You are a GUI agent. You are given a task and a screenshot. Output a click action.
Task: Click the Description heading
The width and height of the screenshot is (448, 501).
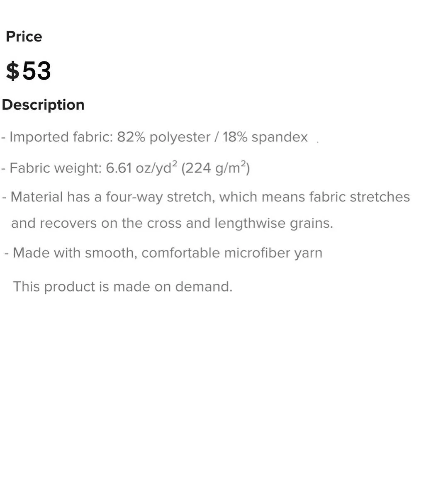[43, 105]
